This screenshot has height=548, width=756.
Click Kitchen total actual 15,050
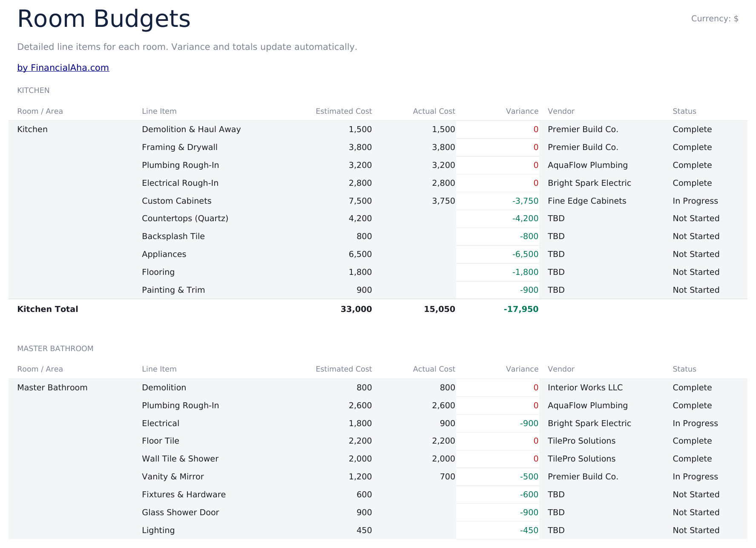click(x=440, y=309)
